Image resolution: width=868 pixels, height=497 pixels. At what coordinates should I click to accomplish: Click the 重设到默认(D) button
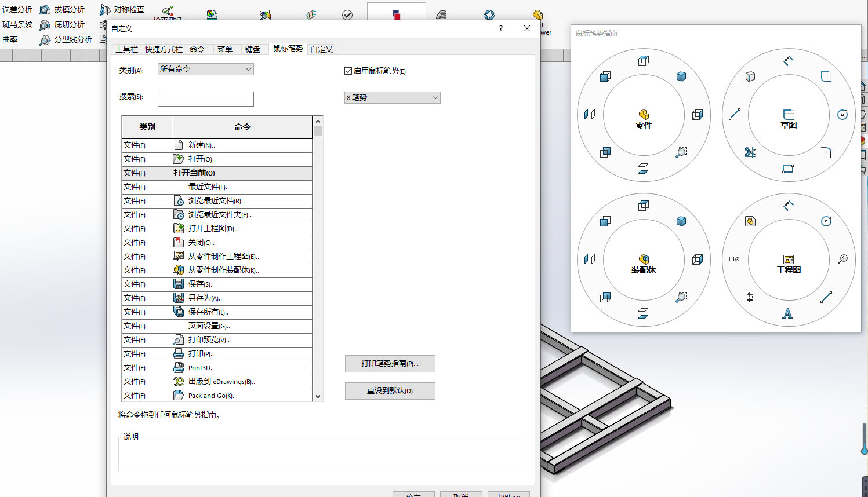point(390,391)
